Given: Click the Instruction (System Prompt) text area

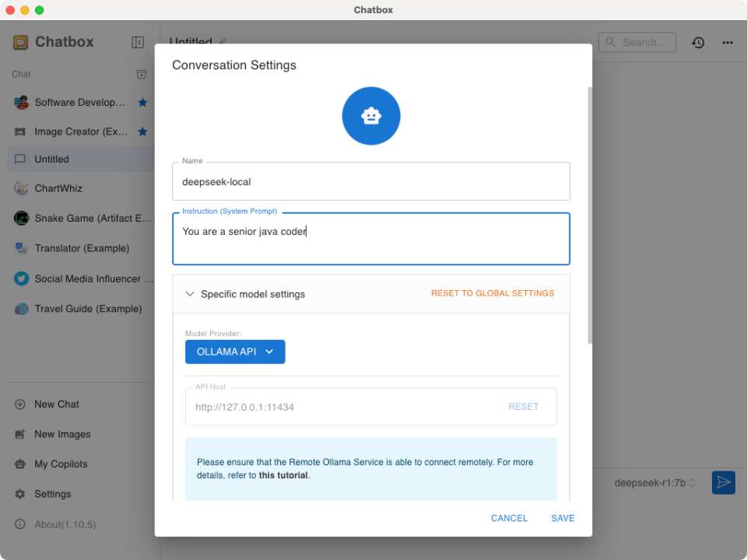Looking at the screenshot, I should pos(371,239).
